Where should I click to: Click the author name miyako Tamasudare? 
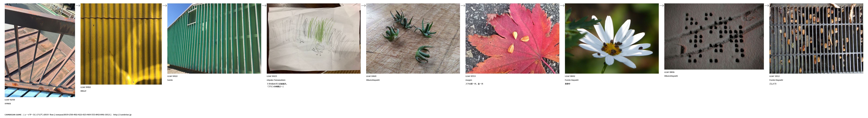click(x=276, y=80)
